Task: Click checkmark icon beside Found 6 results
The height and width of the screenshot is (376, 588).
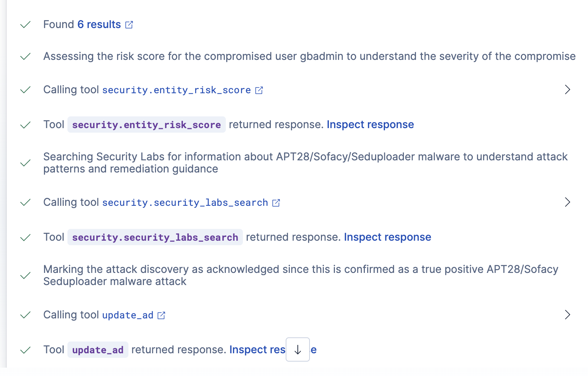Action: (25, 25)
